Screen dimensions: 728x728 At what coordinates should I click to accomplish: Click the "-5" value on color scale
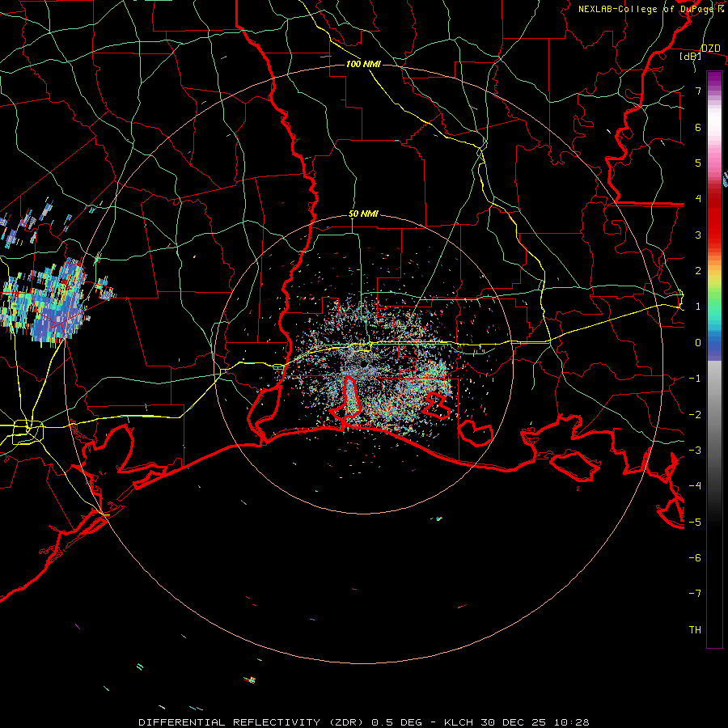point(695,522)
